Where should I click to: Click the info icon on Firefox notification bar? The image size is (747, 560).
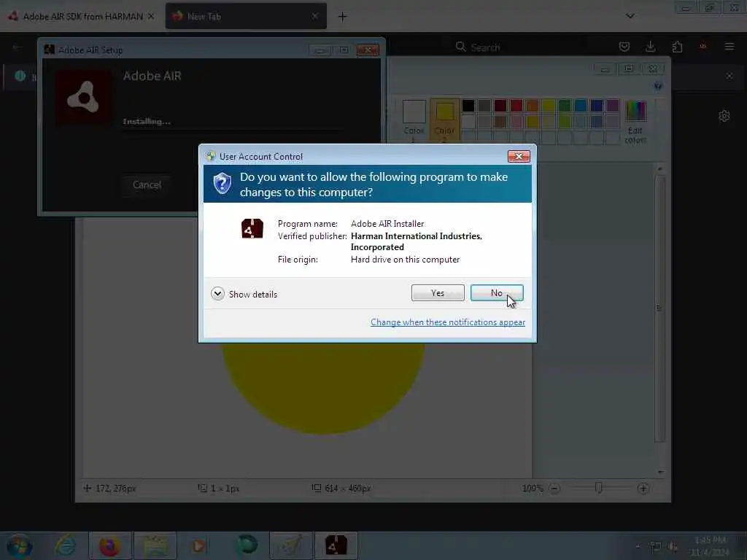point(20,75)
